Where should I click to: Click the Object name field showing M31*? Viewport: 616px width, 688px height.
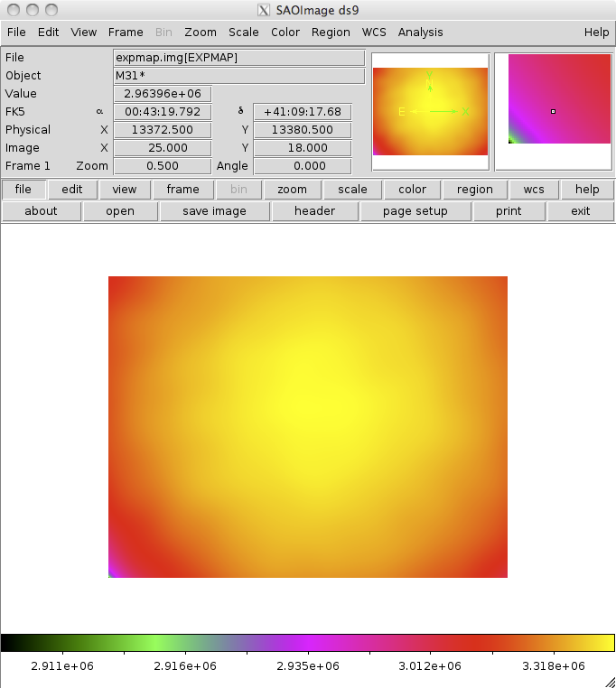(x=238, y=76)
